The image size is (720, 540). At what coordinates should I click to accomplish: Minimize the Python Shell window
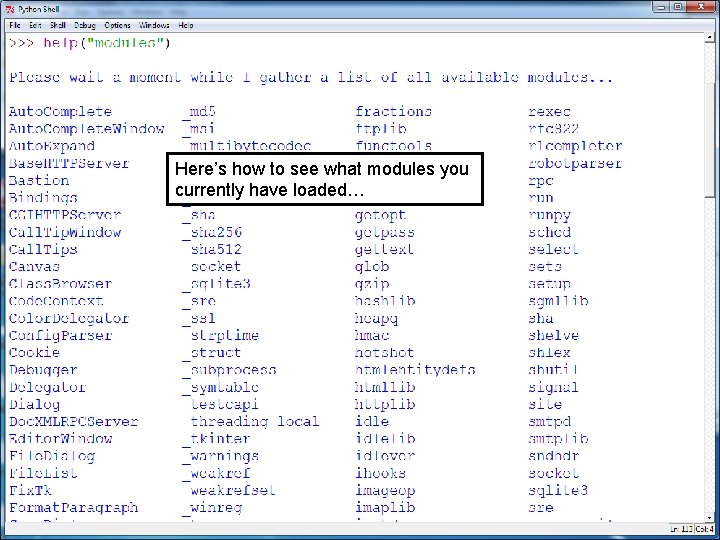tap(661, 7)
